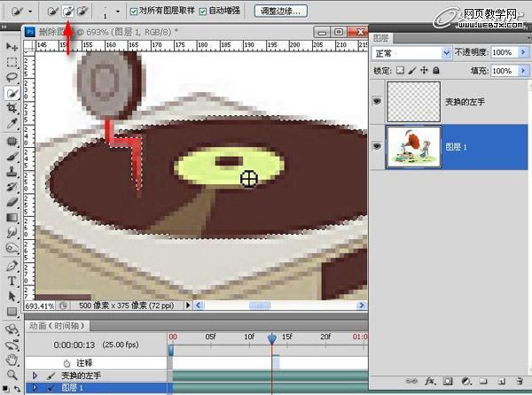Viewport: 532px width, 395px height.
Task: Choose the Add to selection mode icon
Action: 67,12
